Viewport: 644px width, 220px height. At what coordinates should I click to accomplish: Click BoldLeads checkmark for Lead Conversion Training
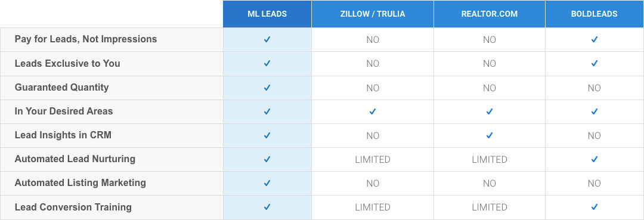595,207
